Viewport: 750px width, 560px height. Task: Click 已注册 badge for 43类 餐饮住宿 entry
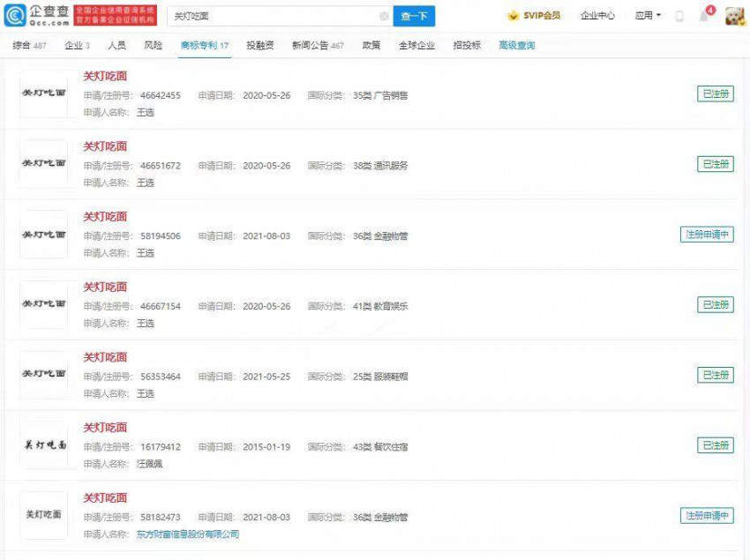715,445
